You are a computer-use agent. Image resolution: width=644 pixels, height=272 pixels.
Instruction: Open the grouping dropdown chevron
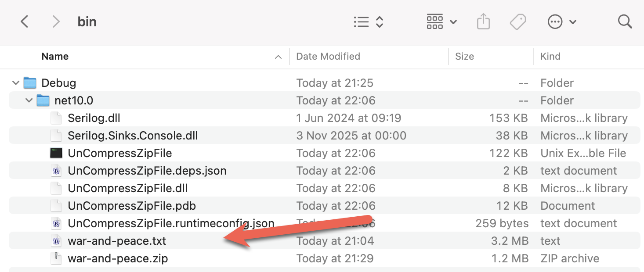click(453, 21)
